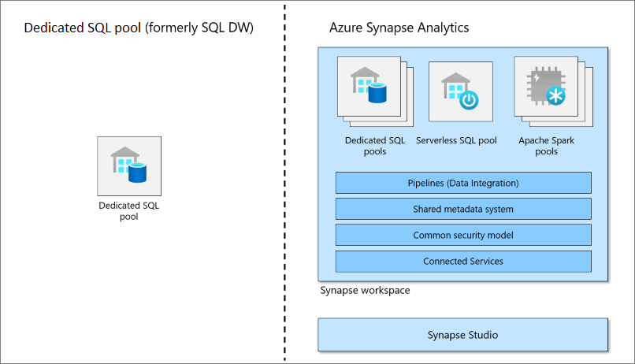
Task: Select the Common security model bar
Action: (463, 235)
